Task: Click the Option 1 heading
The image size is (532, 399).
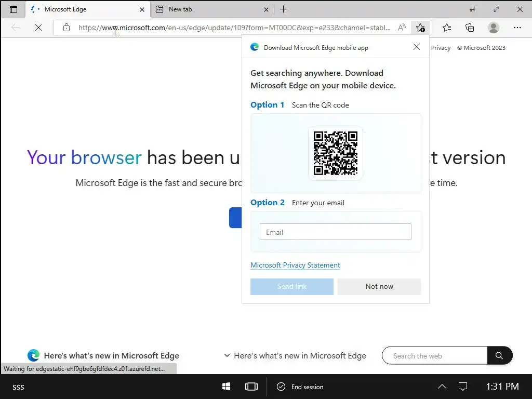Action: coord(268,105)
